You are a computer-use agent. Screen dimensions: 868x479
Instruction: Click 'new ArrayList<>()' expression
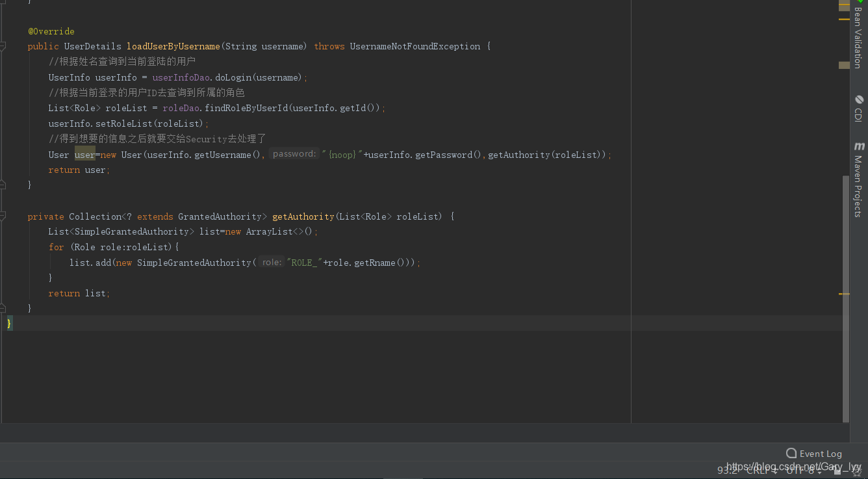[x=269, y=231]
